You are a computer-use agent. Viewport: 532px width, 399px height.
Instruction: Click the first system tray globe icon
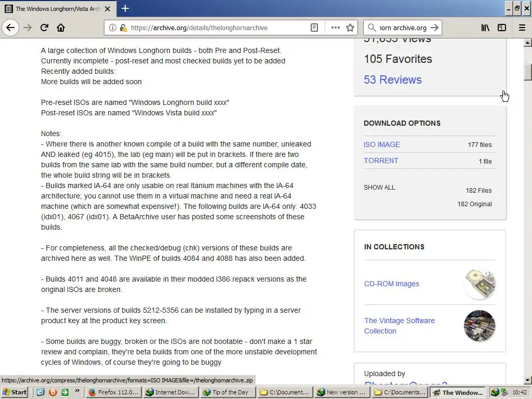[495, 392]
